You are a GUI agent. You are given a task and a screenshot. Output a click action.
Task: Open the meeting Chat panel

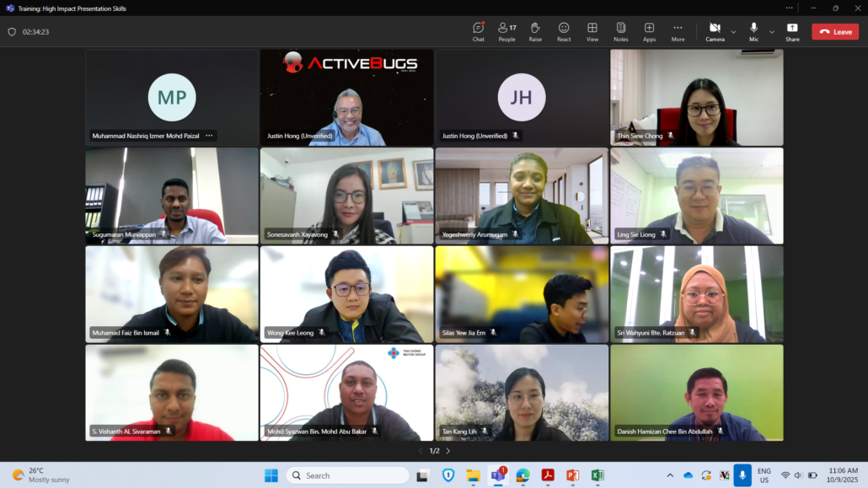(x=478, y=31)
